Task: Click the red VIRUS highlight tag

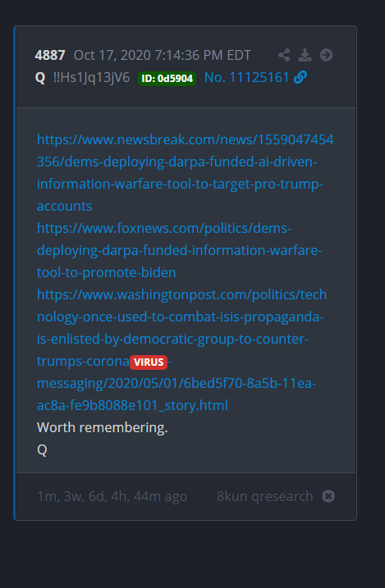Action: 149,362
